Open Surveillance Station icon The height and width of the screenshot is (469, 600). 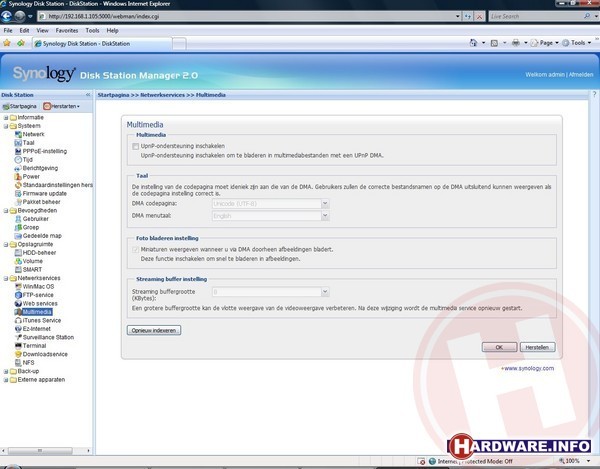tap(18, 337)
